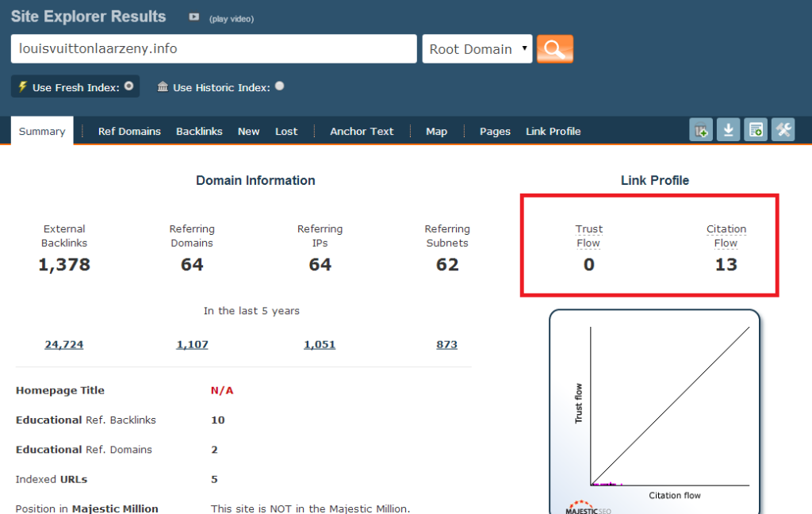This screenshot has height=514, width=812.
Task: Open the Lost tab
Action: click(286, 131)
